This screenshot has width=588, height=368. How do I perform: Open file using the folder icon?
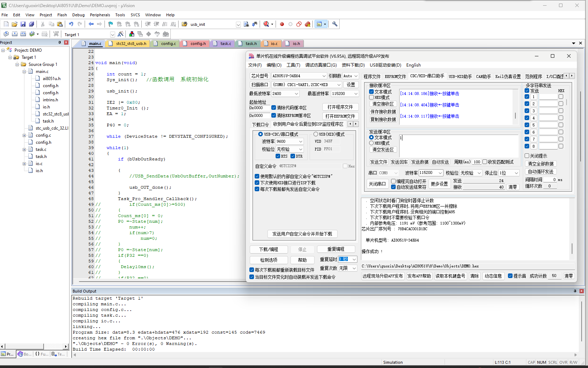(15, 24)
